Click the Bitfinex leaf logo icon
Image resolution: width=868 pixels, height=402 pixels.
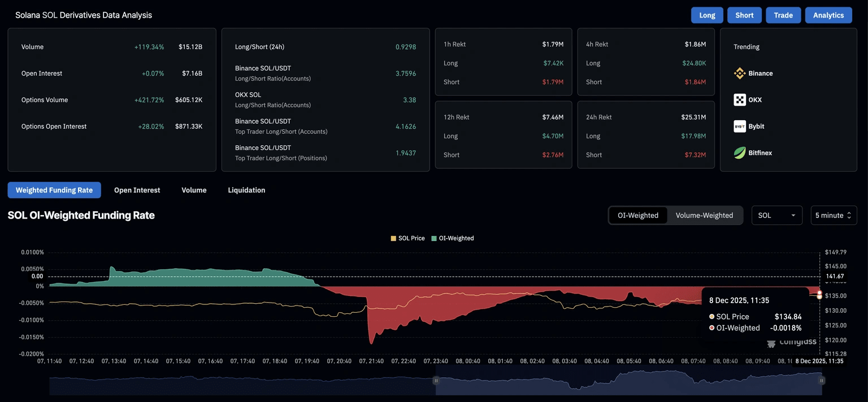click(x=740, y=153)
